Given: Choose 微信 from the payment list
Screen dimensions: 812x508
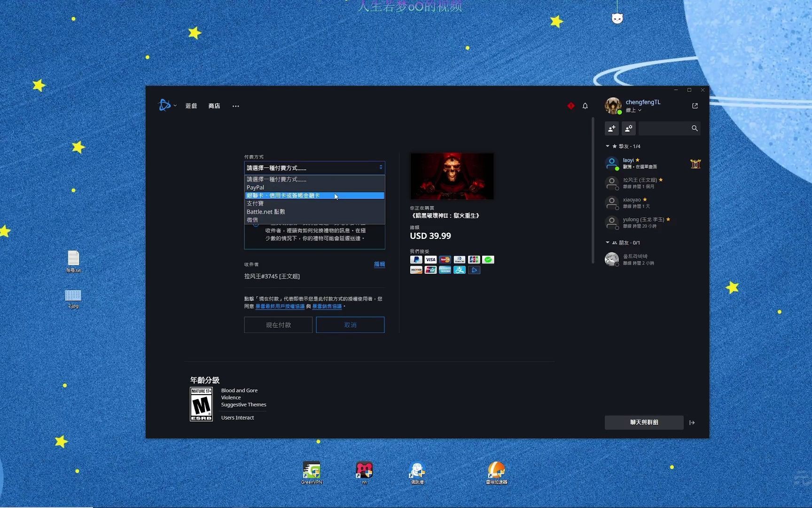Looking at the screenshot, I should point(314,220).
